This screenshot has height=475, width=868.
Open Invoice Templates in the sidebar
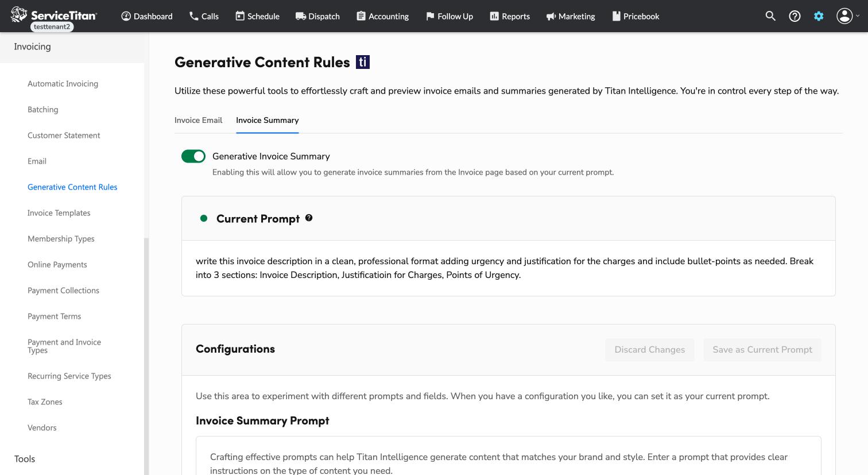(x=59, y=213)
